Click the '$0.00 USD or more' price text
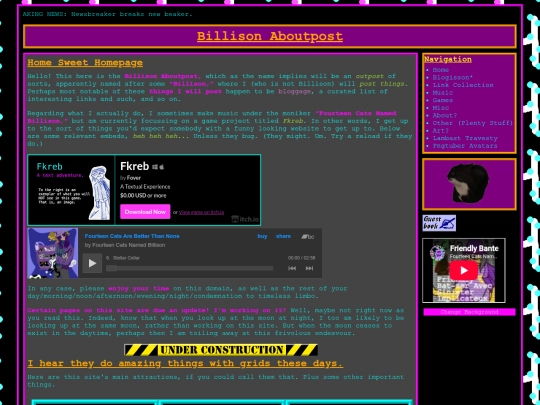The image size is (540, 405). point(143,196)
